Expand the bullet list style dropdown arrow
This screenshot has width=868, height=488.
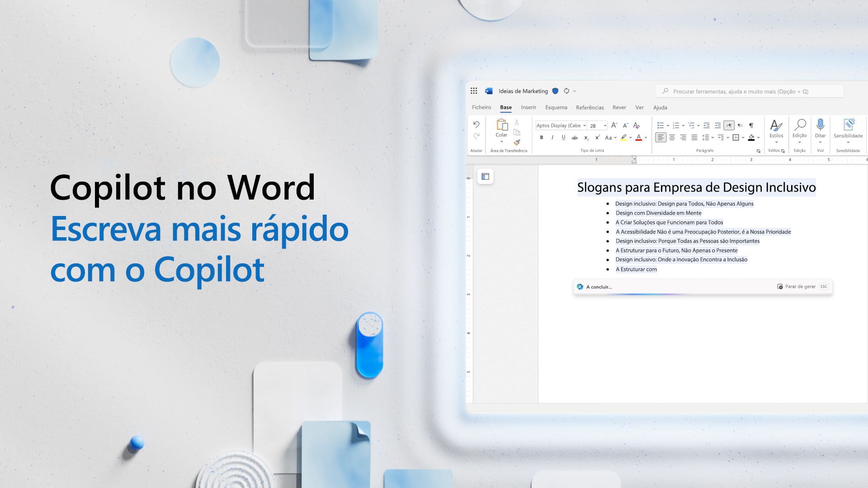pos(668,126)
